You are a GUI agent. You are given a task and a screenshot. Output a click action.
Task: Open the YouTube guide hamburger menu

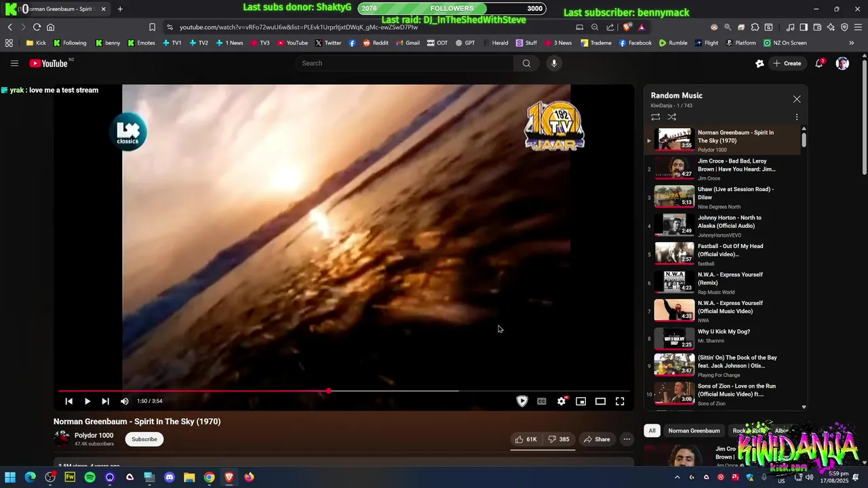pyautogui.click(x=14, y=63)
